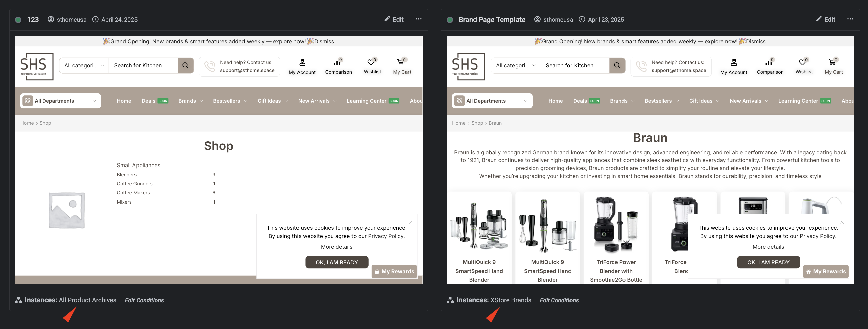Edit the 123 template card
This screenshot has height=329, width=868.
point(394,19)
